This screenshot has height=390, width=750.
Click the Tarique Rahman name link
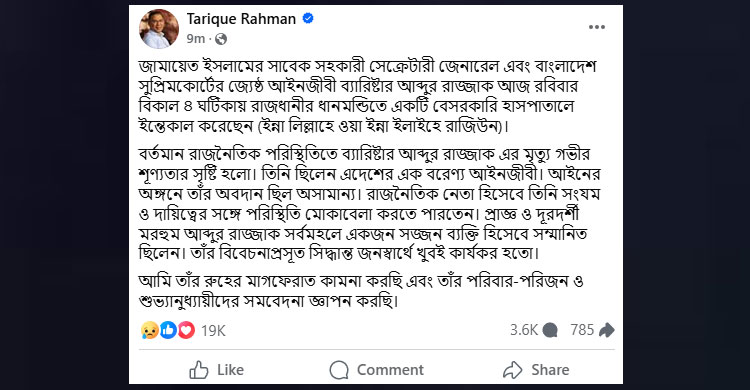tap(241, 19)
